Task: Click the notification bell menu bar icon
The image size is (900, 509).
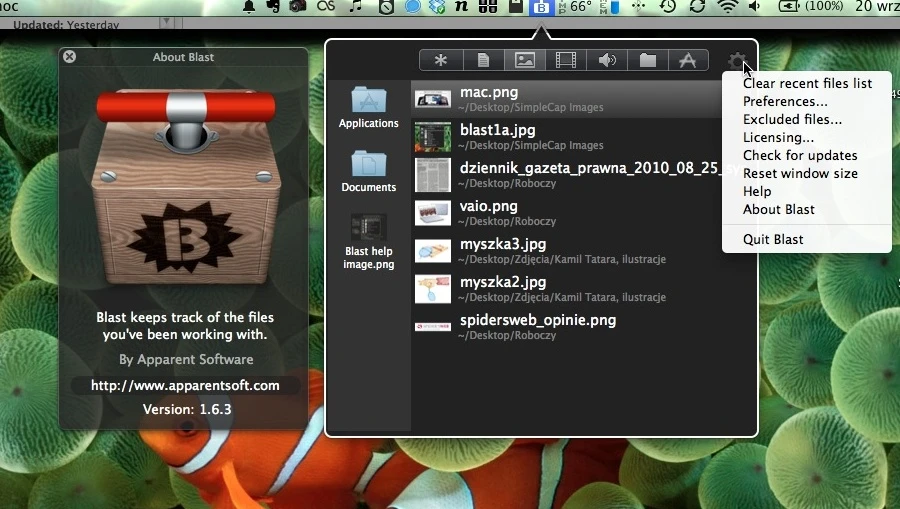Action: (x=249, y=6)
